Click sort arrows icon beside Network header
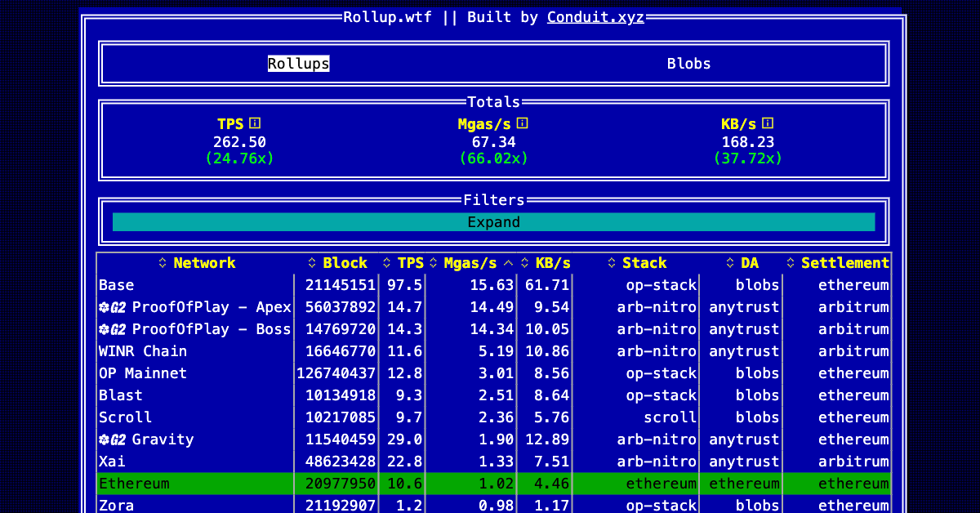 click(163, 263)
